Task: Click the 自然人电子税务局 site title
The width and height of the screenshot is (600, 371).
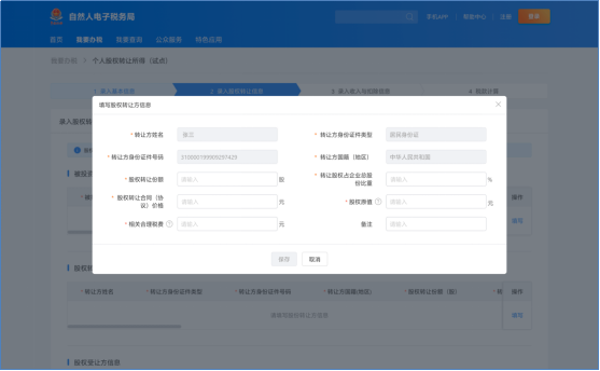Action: coord(102,17)
